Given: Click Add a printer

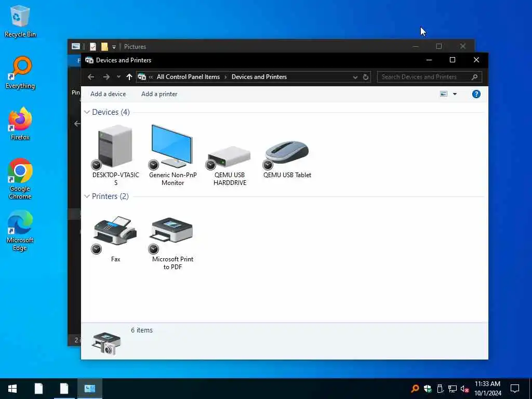Looking at the screenshot, I should pos(159,94).
